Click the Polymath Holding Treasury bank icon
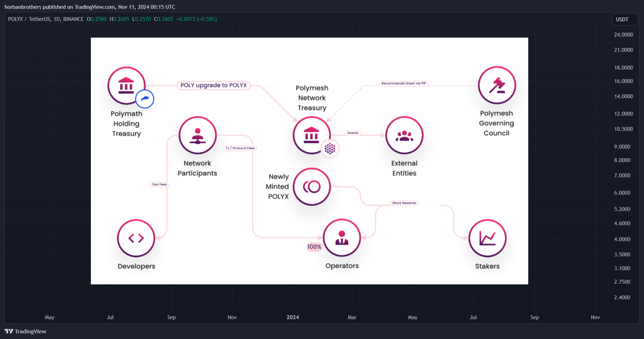Screen dimensions: 644x339 click(126, 85)
